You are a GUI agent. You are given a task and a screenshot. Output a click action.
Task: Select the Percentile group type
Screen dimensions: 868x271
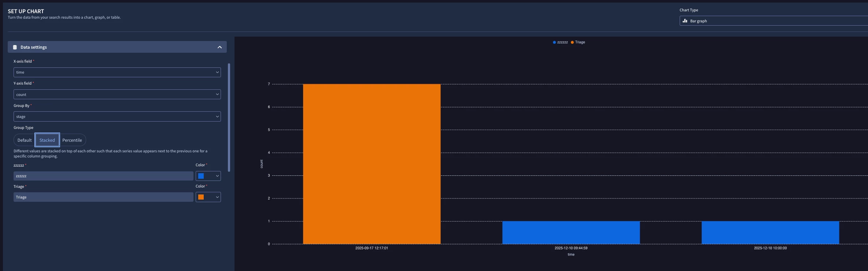coord(72,140)
